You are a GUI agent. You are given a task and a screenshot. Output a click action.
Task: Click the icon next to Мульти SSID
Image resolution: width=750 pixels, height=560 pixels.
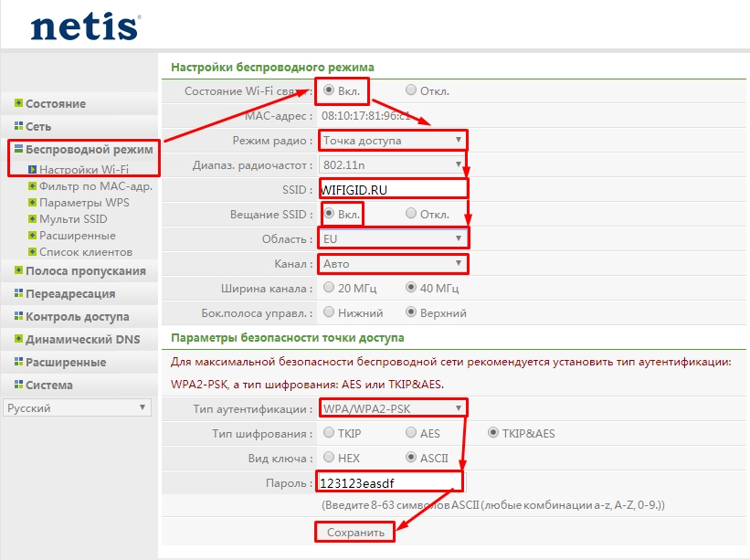tap(32, 219)
